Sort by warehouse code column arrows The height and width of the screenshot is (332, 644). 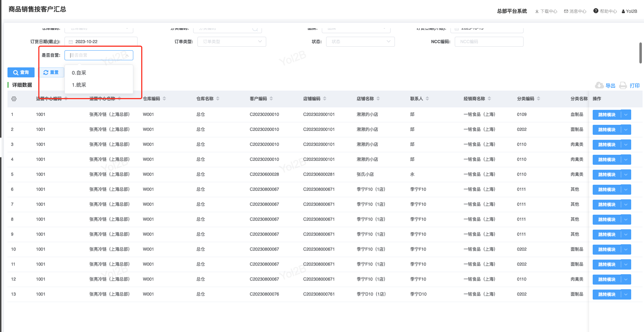click(x=164, y=99)
